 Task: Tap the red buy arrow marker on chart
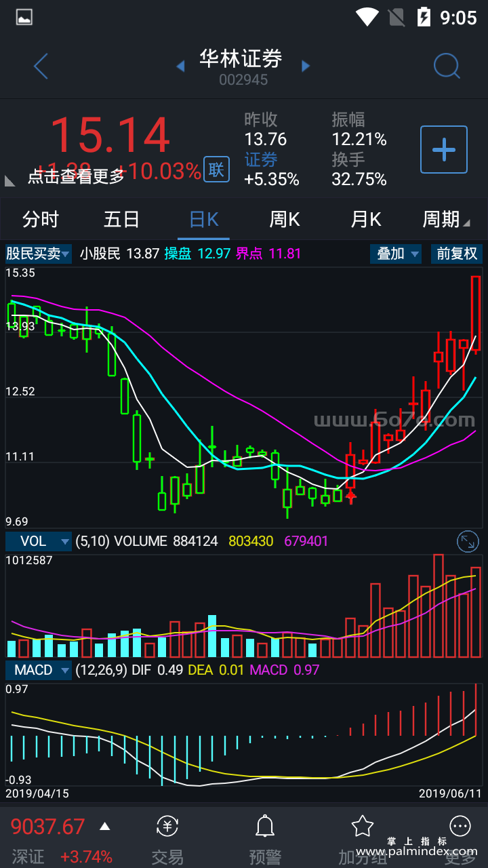pyautogui.click(x=350, y=497)
